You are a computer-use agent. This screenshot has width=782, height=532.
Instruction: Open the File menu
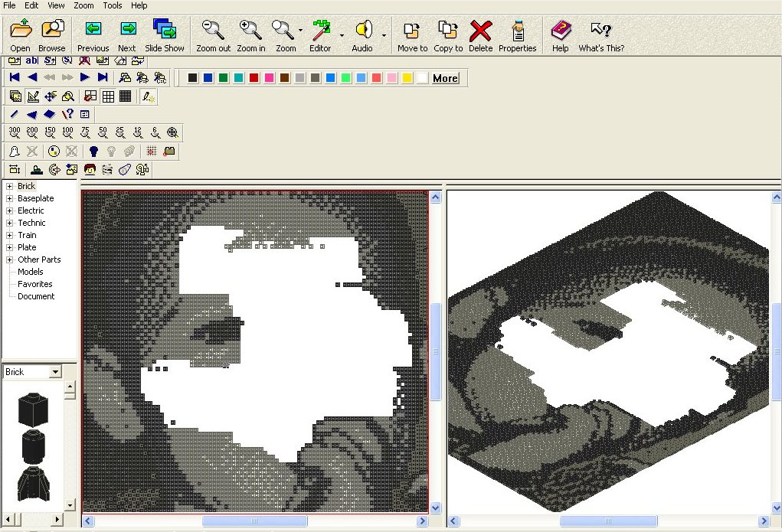click(x=9, y=5)
